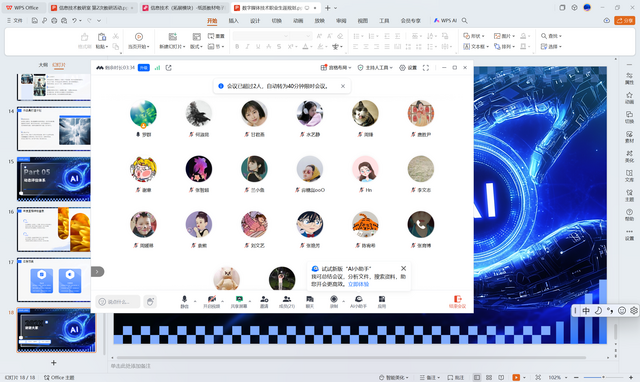The image size is (640, 382).
Task: Open the new slide dropdown
Action: pyautogui.click(x=172, y=47)
